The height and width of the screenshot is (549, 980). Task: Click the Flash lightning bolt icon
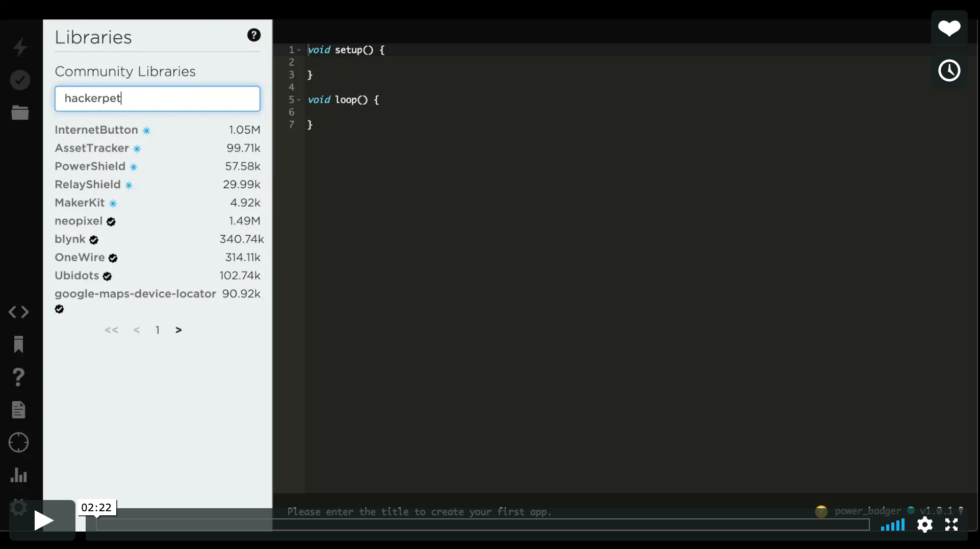(x=20, y=47)
